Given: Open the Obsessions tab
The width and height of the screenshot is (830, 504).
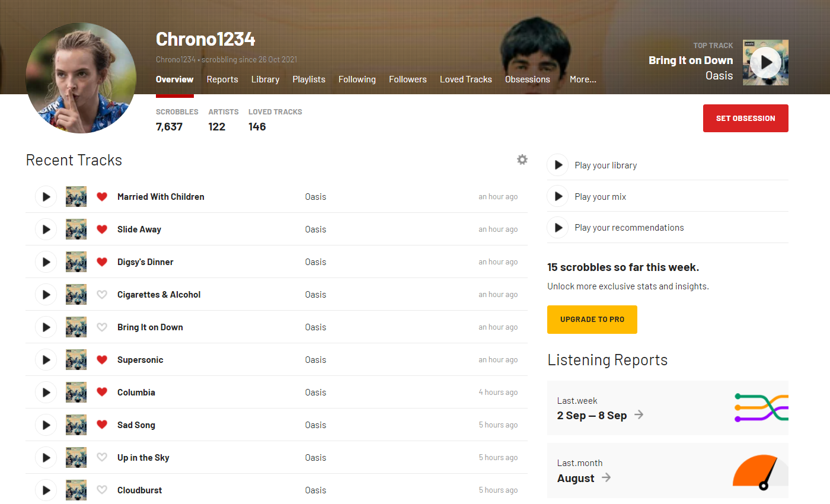Looking at the screenshot, I should pyautogui.click(x=528, y=79).
